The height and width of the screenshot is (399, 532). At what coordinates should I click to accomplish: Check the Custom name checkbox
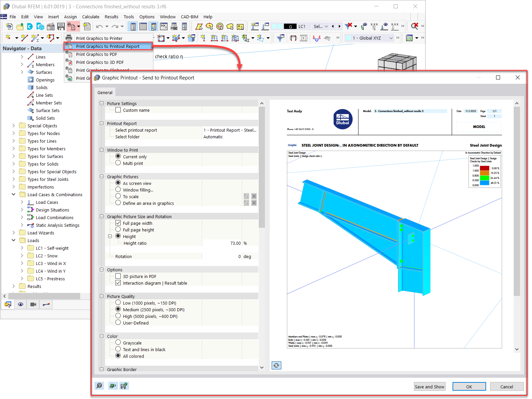click(118, 110)
